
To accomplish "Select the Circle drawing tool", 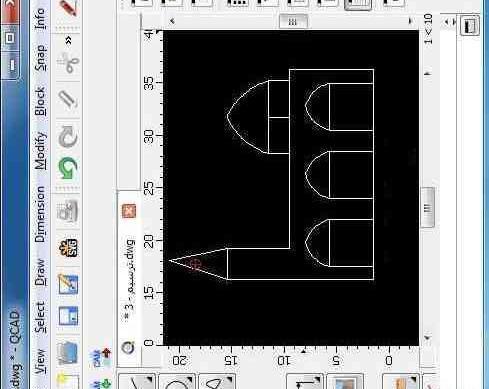I will coord(177,382).
